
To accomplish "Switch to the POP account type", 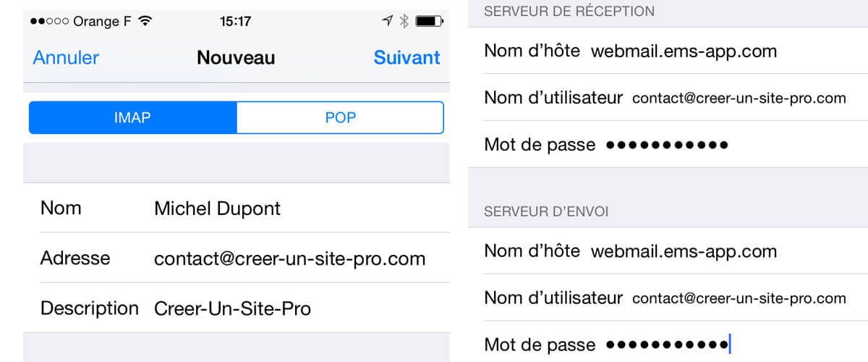I will (x=340, y=117).
